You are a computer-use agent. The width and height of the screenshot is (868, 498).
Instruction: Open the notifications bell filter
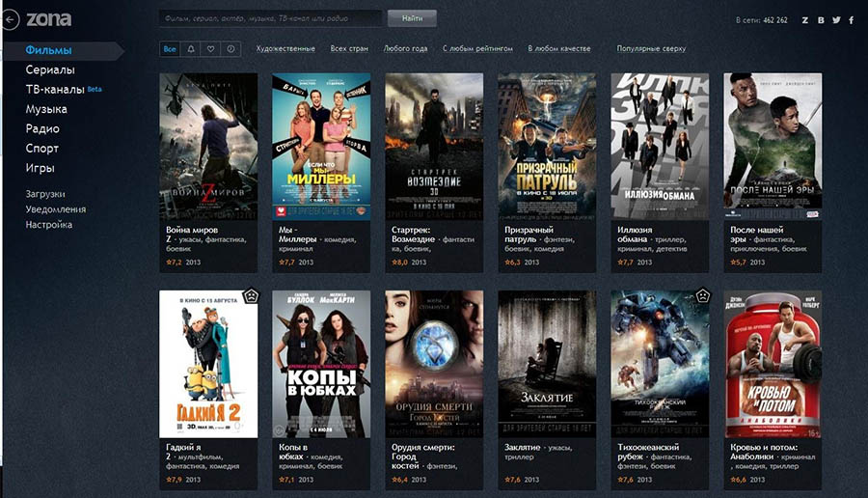pos(190,48)
